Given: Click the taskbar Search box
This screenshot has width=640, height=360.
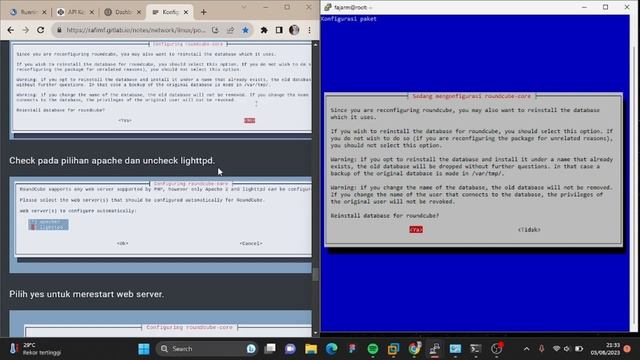Looking at the screenshot, I should click(x=206, y=349).
